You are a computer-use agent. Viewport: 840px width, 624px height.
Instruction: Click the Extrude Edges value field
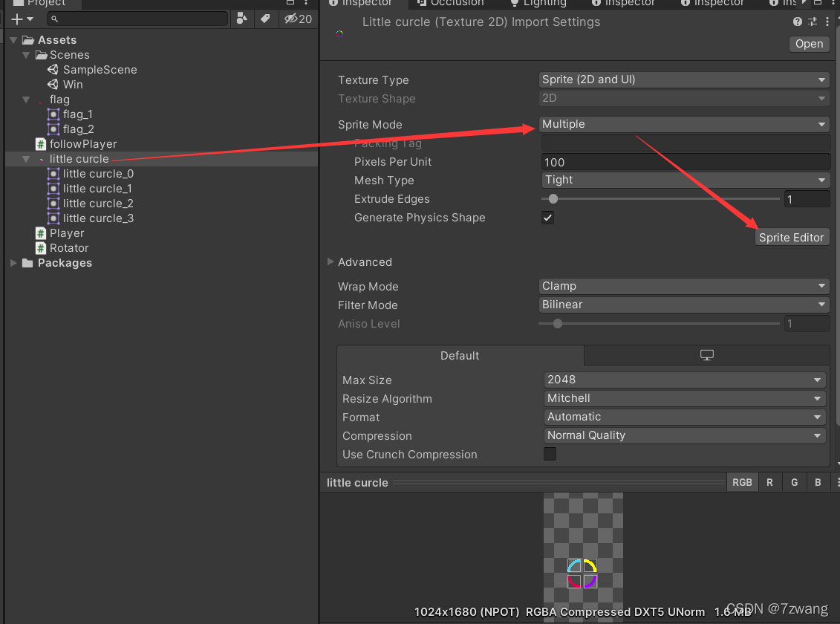(807, 199)
